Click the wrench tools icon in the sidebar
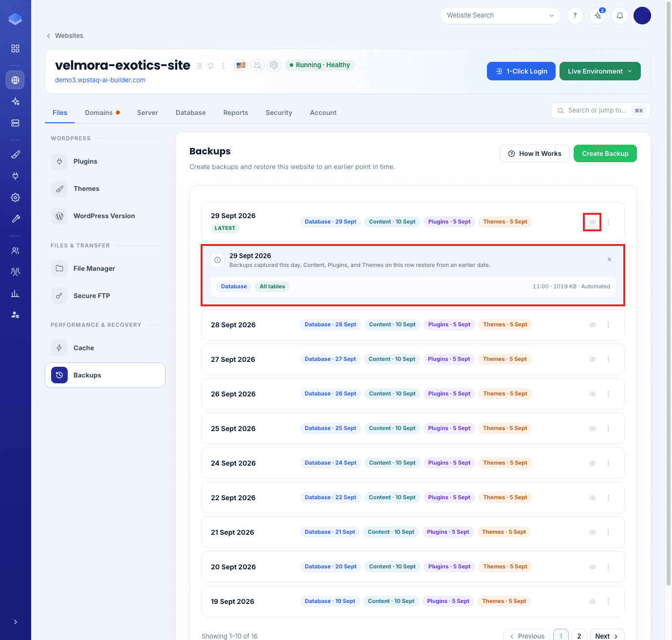The height and width of the screenshot is (640, 672). point(16,219)
